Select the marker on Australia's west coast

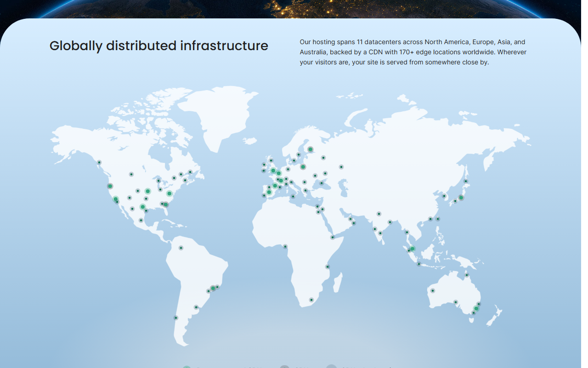tap(433, 291)
